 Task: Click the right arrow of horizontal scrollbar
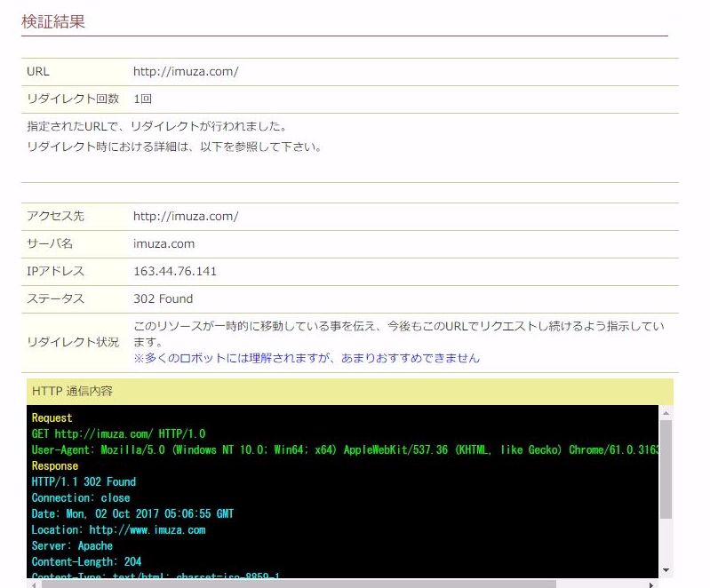(x=651, y=584)
